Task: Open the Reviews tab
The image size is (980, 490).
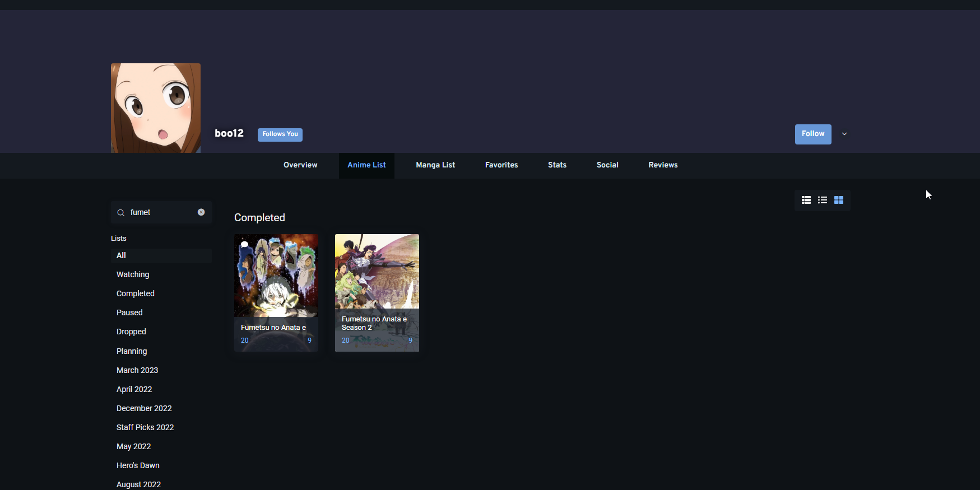Action: (x=663, y=165)
